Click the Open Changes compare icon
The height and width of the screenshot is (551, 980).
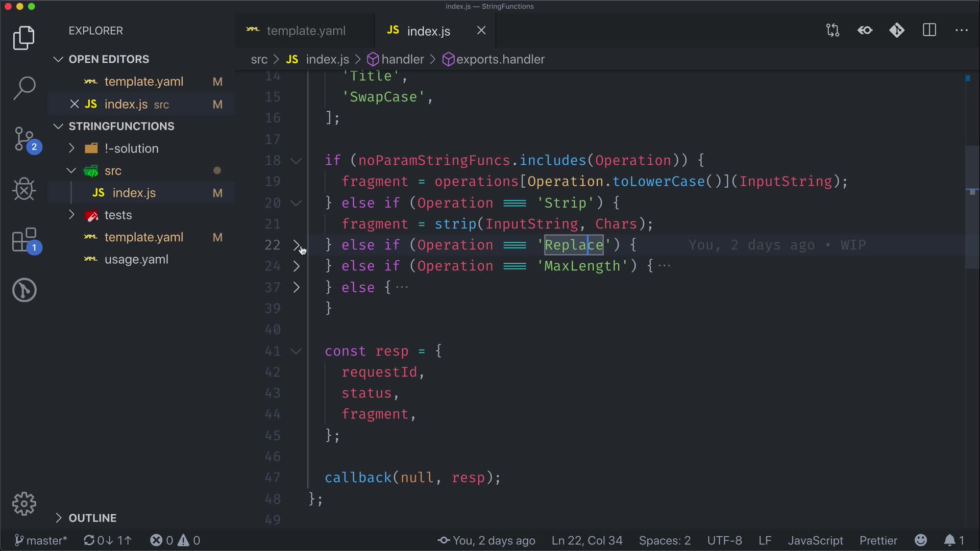tap(832, 31)
